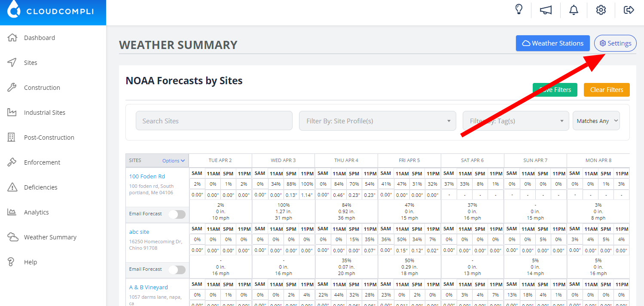Click the Enforcement gavel icon

(12, 162)
